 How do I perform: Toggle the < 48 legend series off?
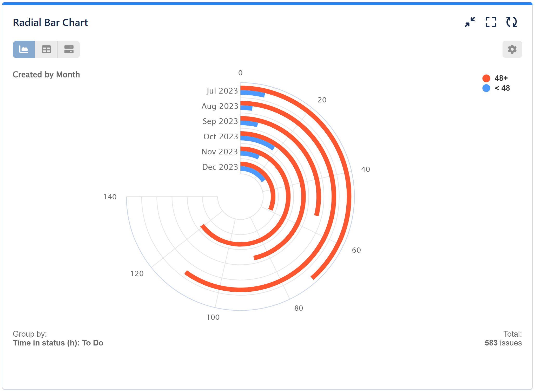(501, 88)
